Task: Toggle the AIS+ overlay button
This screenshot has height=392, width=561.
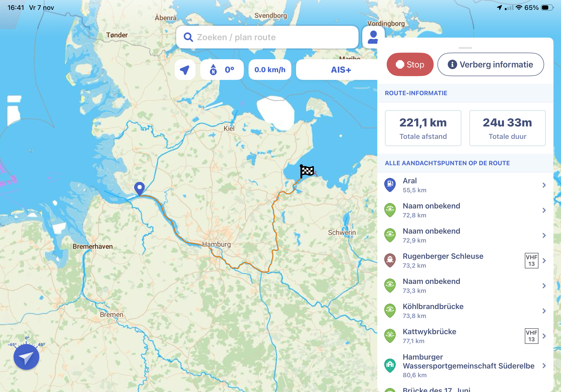Action: pos(341,70)
